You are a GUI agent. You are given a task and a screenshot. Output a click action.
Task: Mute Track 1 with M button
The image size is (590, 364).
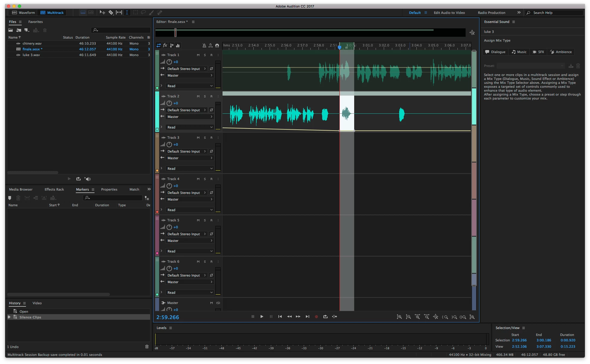point(198,55)
